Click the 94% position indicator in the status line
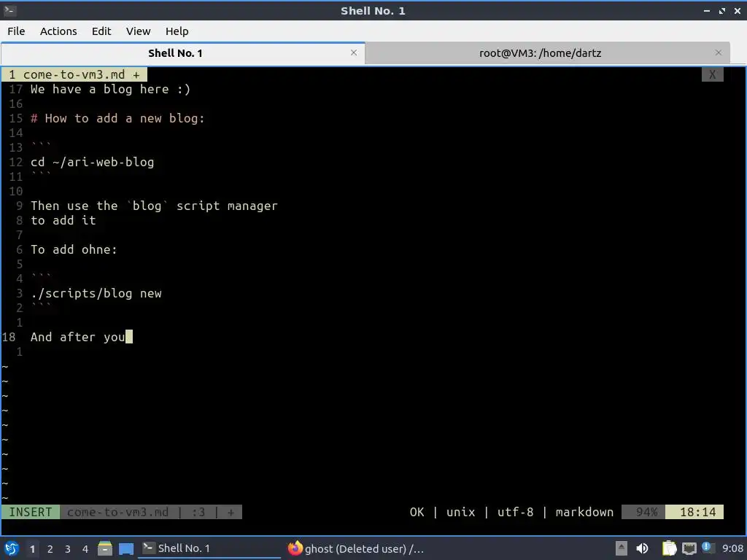 pos(643,512)
